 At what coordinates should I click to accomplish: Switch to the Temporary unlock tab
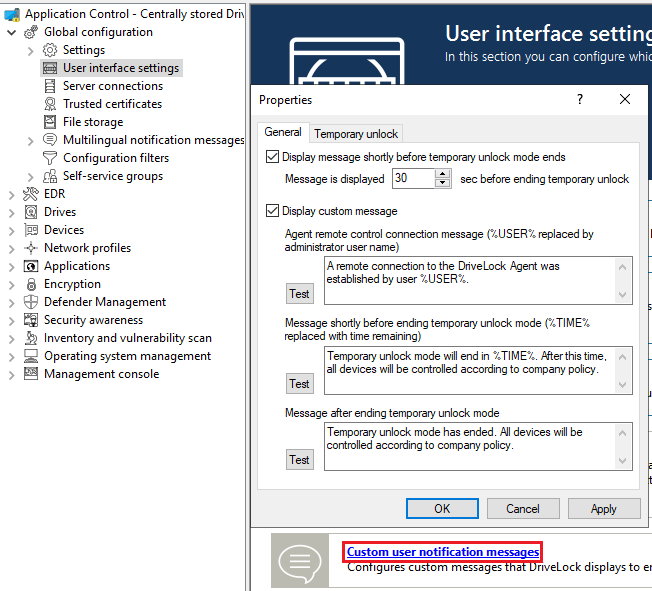point(356,133)
